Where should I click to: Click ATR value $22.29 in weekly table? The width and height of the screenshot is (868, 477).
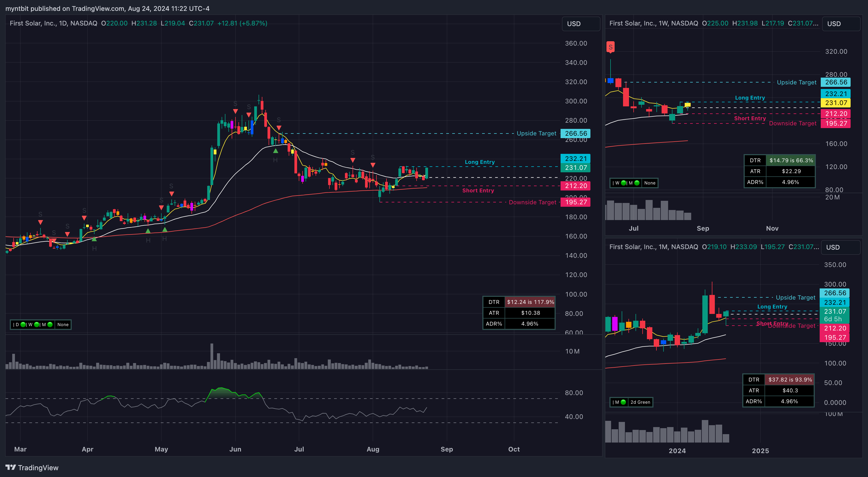[791, 171]
